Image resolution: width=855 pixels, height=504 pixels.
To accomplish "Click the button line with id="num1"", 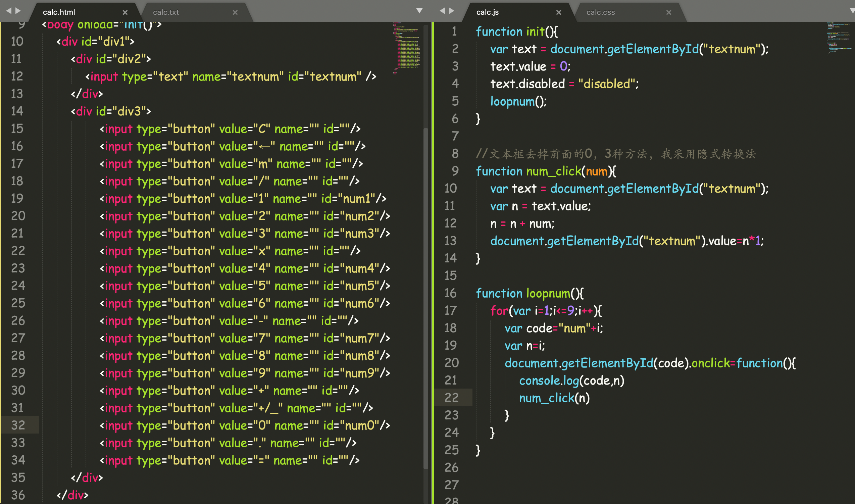I will pos(243,199).
